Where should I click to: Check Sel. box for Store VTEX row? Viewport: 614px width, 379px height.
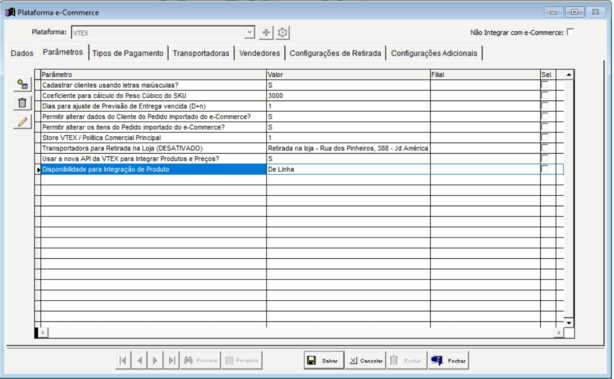pos(545,138)
